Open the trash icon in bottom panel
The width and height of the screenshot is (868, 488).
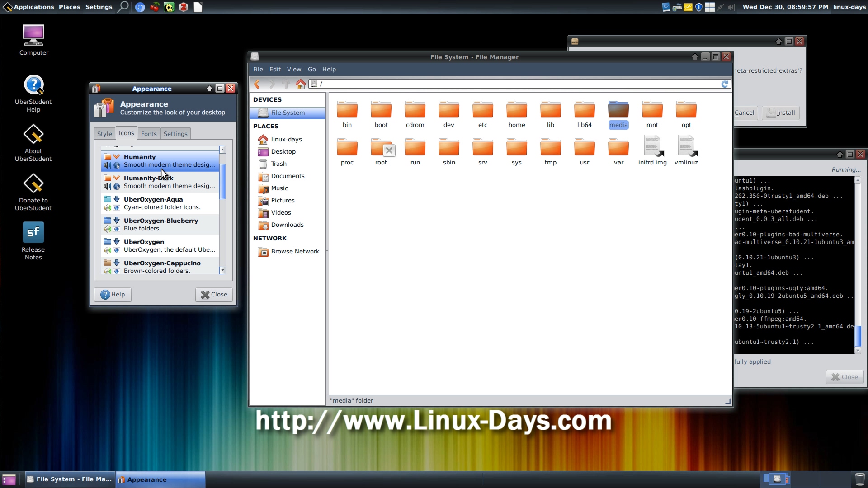[859, 479]
